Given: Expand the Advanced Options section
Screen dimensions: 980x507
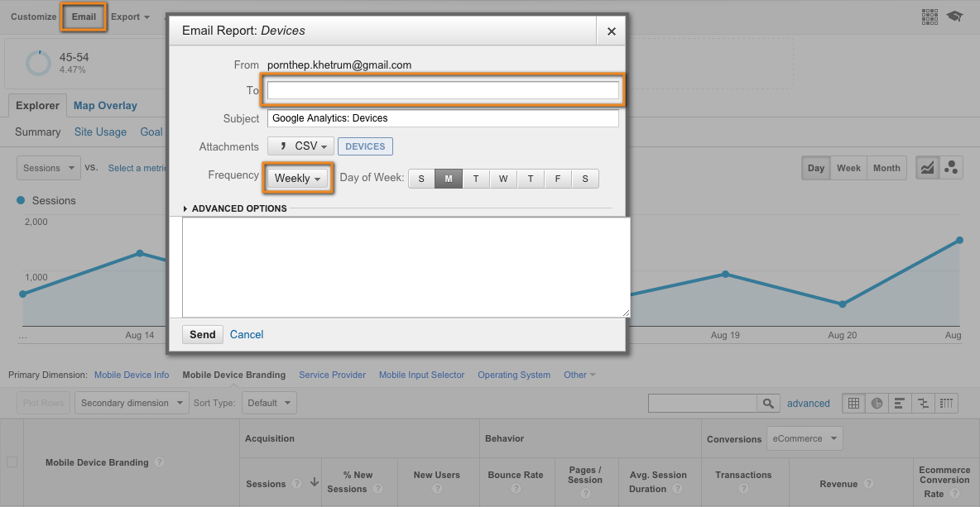Looking at the screenshot, I should click(235, 208).
